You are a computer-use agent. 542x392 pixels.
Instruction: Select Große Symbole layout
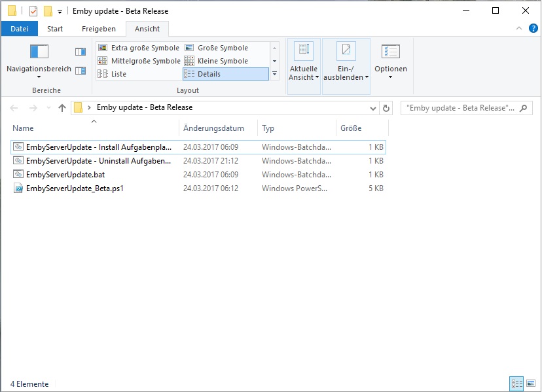click(x=225, y=48)
